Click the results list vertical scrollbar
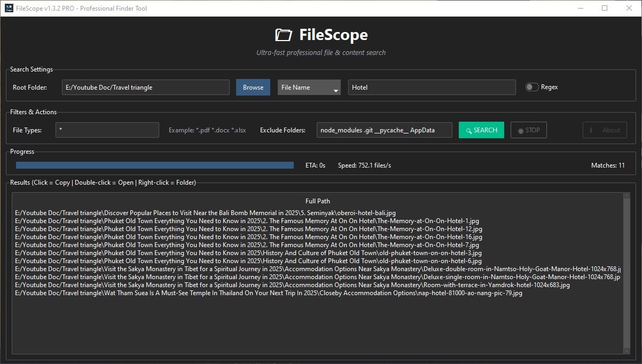This screenshot has height=364, width=642. pos(627,272)
